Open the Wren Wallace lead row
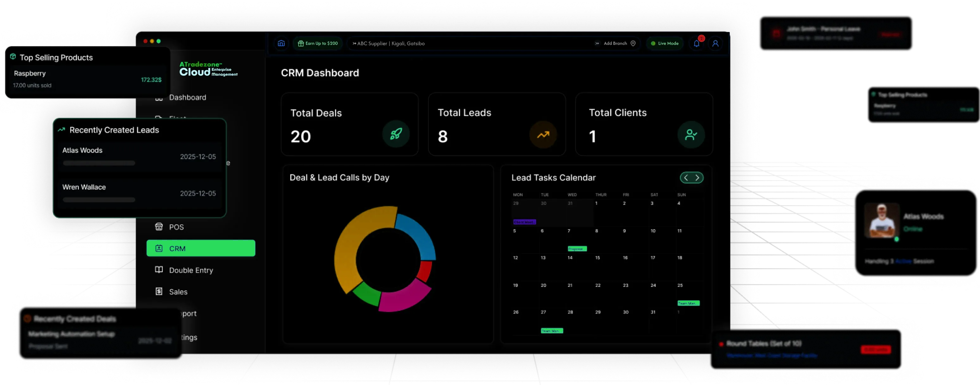This screenshot has height=385, width=980. click(x=140, y=193)
